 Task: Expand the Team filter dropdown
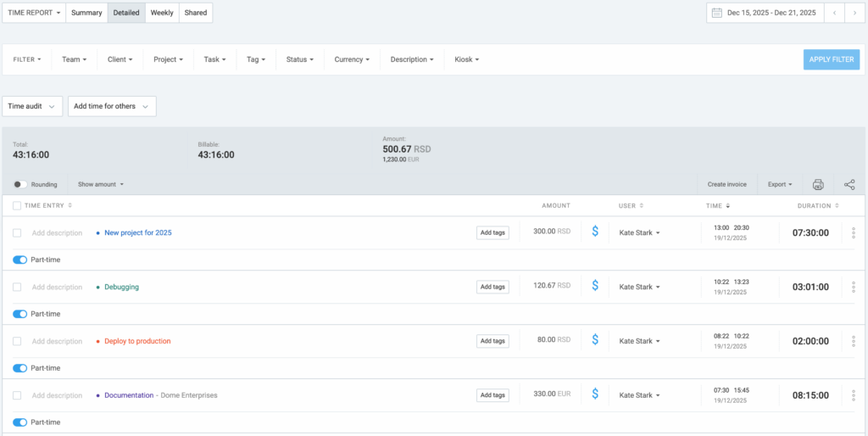click(74, 59)
